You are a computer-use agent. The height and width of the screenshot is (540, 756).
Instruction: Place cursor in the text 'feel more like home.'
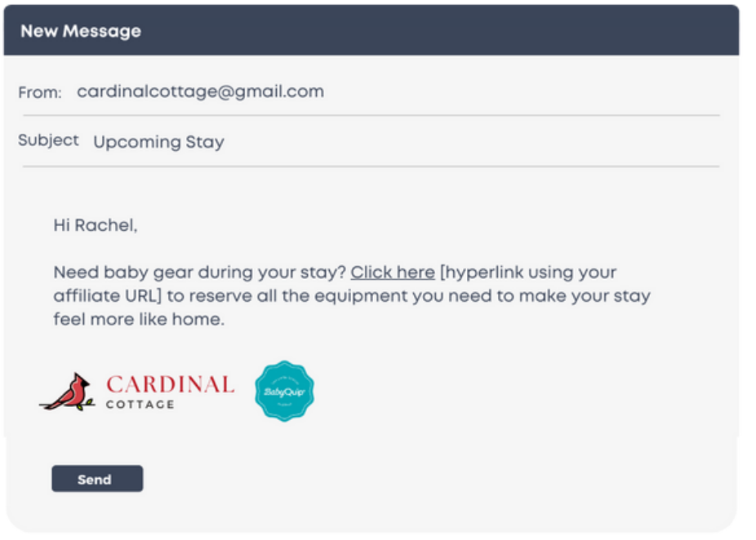coord(139,320)
